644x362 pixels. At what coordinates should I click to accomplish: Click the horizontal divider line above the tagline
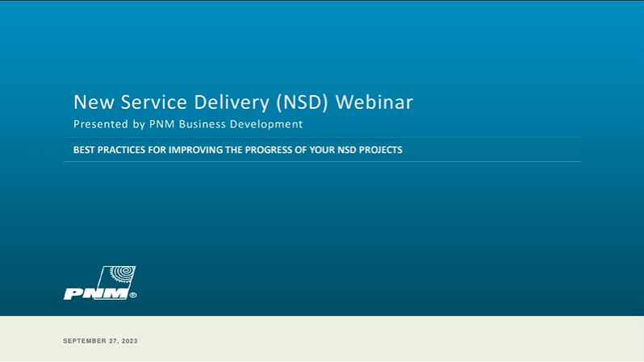point(322,138)
